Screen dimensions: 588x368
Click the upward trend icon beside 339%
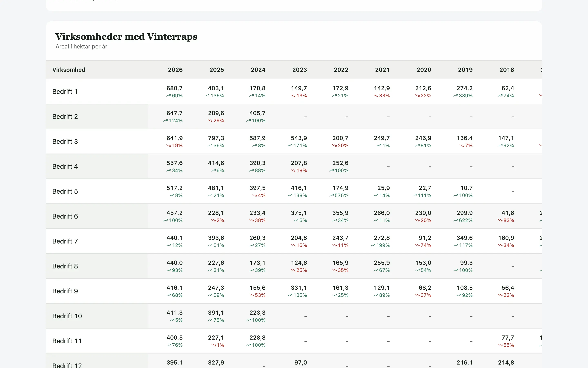point(455,96)
